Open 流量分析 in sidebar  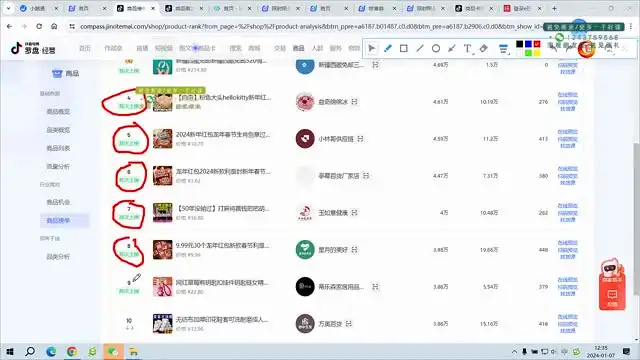[58, 167]
